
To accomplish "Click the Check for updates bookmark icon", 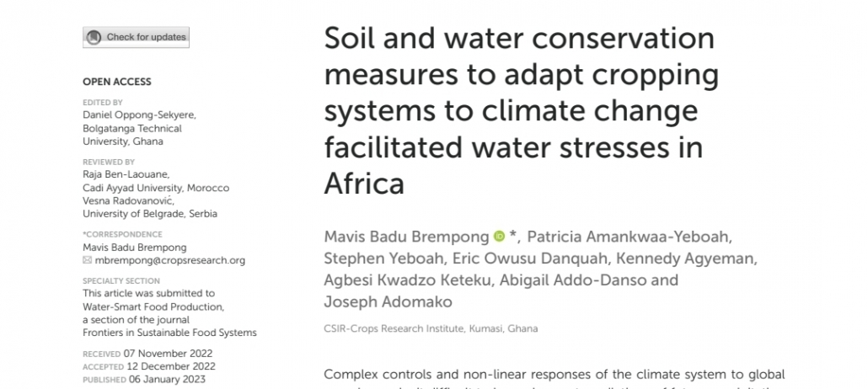I will [x=94, y=37].
